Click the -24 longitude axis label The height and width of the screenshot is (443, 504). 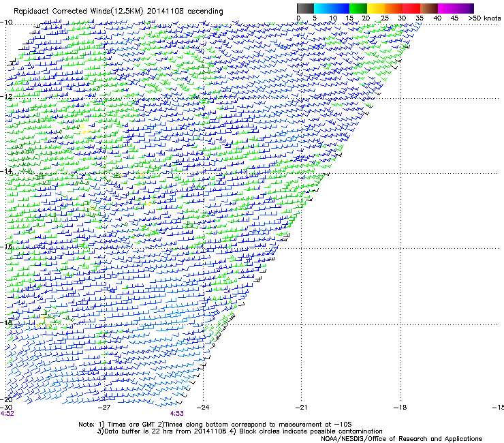coord(203,408)
